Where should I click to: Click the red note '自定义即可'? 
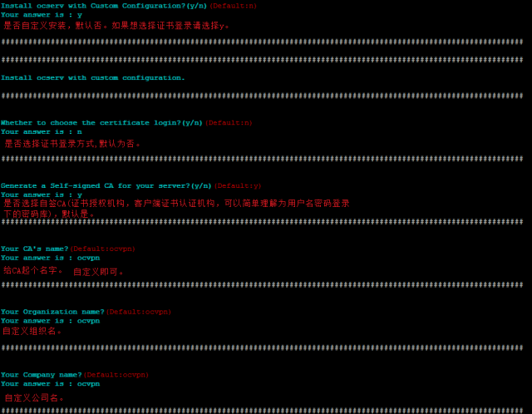(98, 272)
